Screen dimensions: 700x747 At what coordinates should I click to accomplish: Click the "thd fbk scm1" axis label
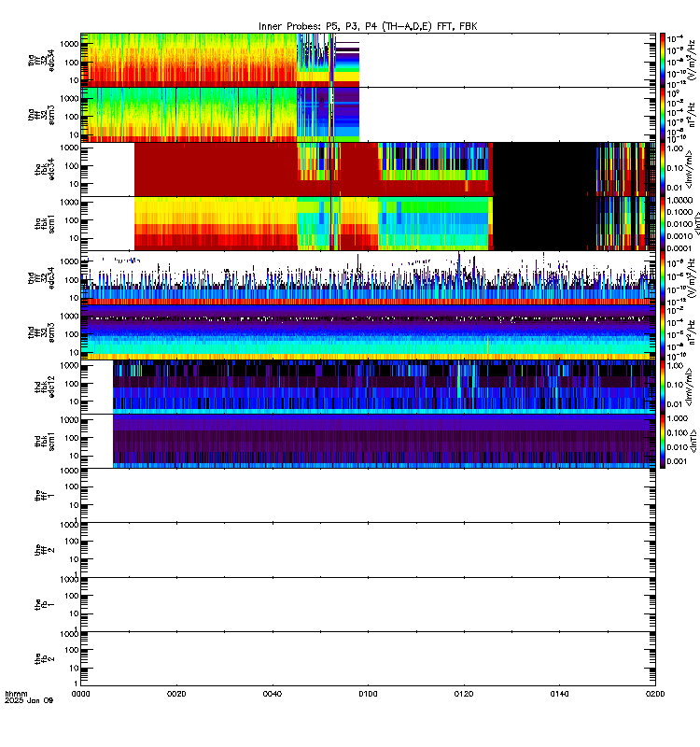coord(45,441)
